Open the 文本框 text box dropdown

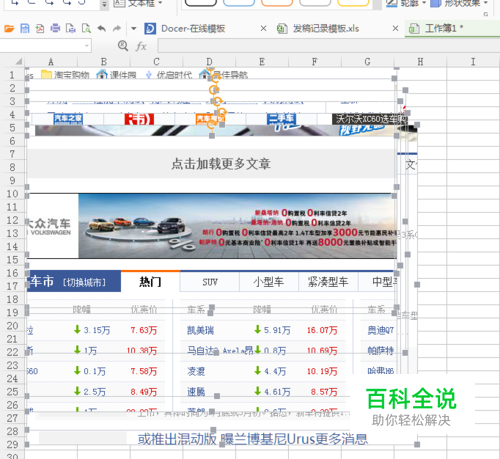coord(161,3)
